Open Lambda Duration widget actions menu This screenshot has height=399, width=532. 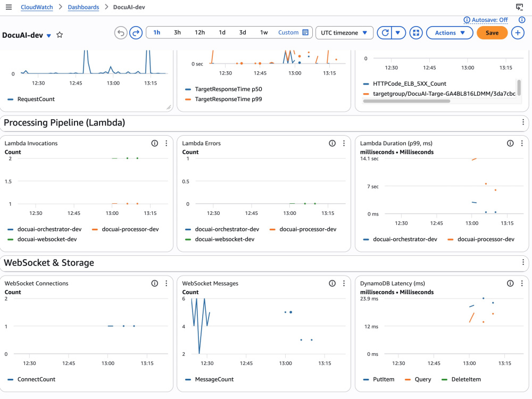tap(522, 143)
